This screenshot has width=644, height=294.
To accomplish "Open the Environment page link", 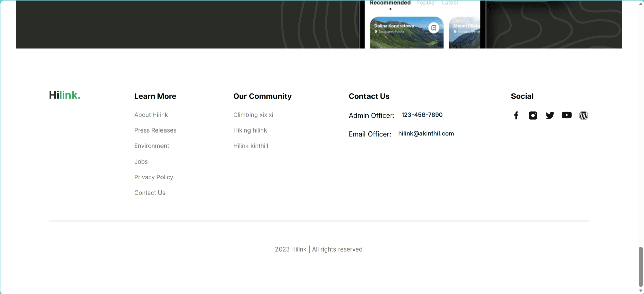I will (152, 146).
